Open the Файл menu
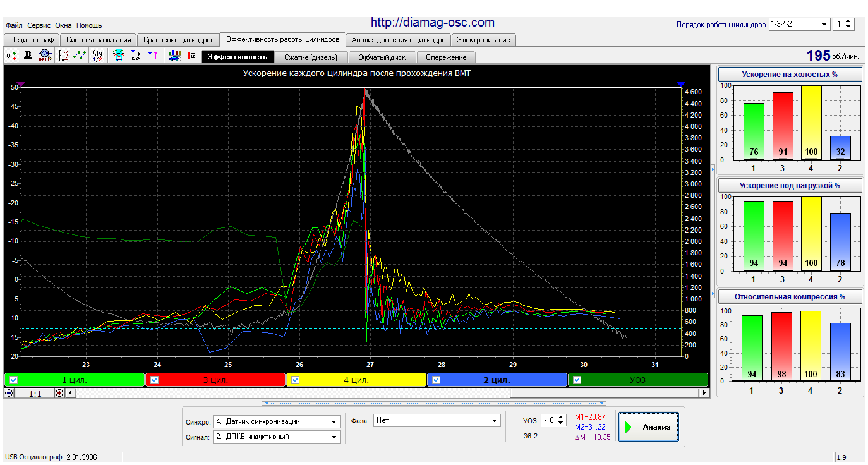Screen dimensions: 868x465 pos(14,25)
